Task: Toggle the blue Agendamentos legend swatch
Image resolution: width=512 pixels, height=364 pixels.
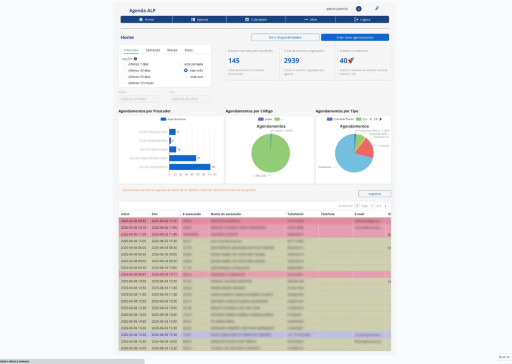Action: click(x=163, y=119)
